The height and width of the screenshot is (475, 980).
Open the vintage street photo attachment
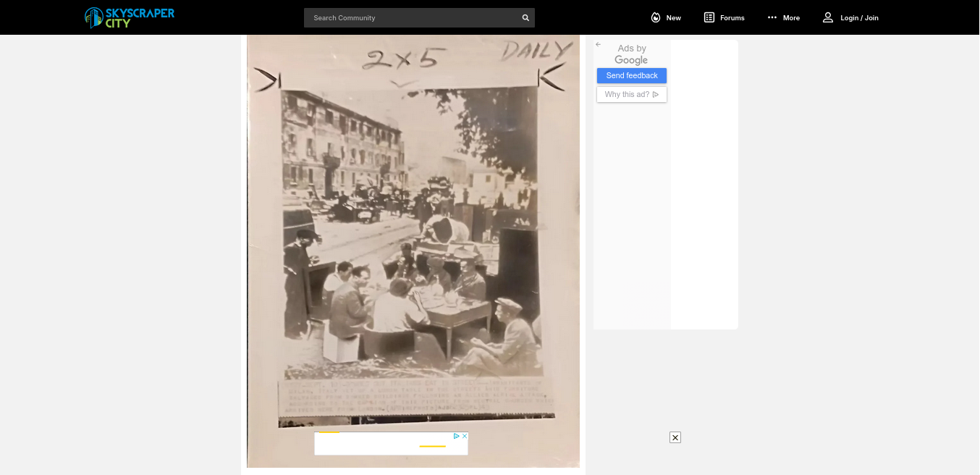tap(413, 239)
